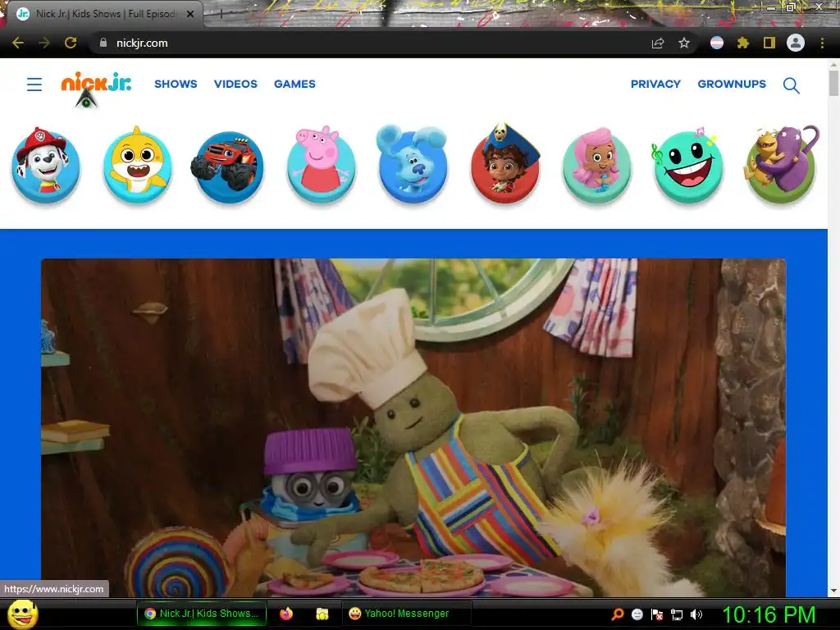Open the SHOWS navigation link

click(x=176, y=84)
